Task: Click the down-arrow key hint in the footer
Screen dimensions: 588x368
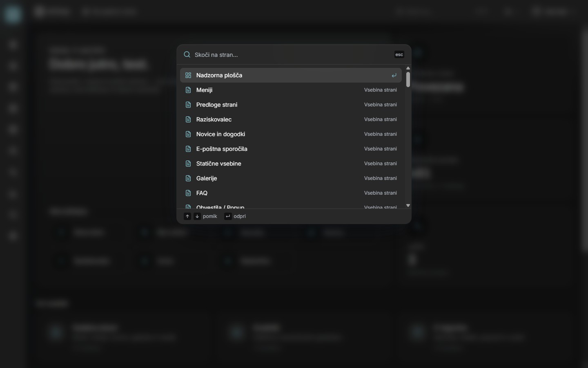Action: click(197, 216)
